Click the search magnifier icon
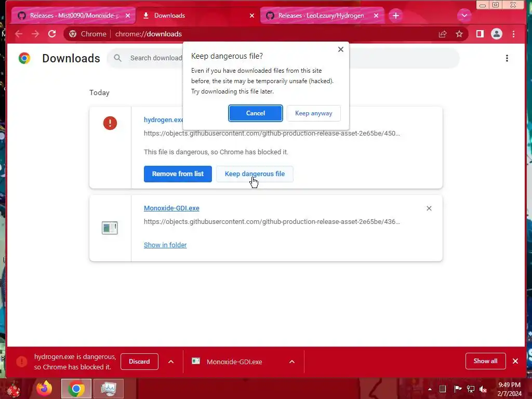This screenshot has width=532, height=399. click(118, 58)
